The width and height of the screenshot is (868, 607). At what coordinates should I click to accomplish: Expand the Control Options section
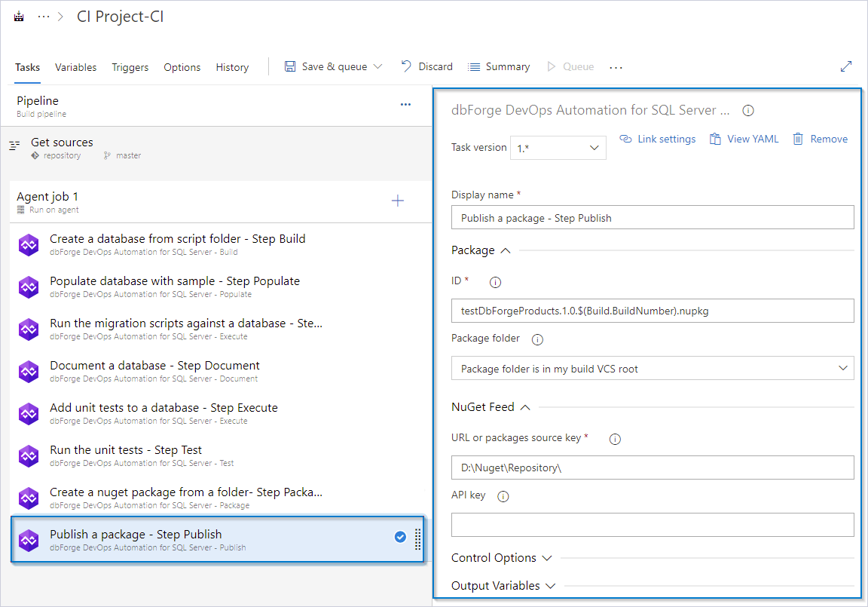tap(502, 558)
